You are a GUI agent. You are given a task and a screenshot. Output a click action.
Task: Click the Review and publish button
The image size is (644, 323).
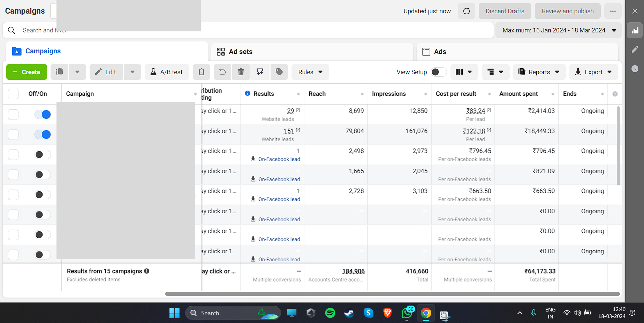(x=567, y=11)
